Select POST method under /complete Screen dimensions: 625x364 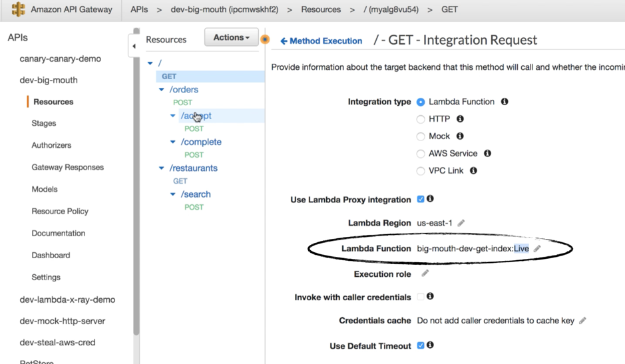pyautogui.click(x=194, y=154)
